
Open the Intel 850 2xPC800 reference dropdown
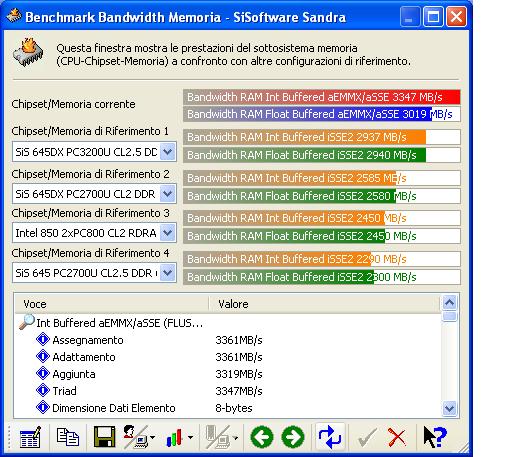click(x=168, y=233)
